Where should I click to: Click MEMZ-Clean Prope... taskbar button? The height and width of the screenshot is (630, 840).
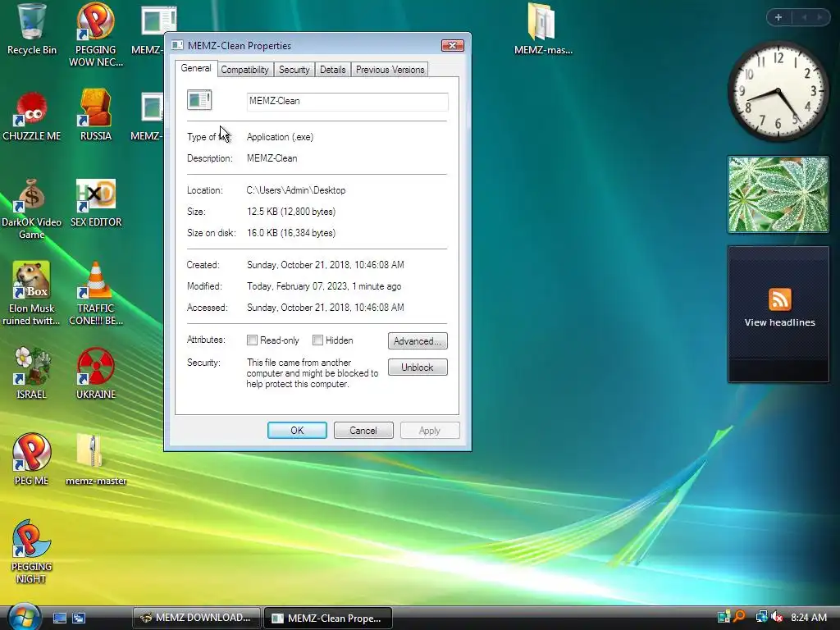328,618
